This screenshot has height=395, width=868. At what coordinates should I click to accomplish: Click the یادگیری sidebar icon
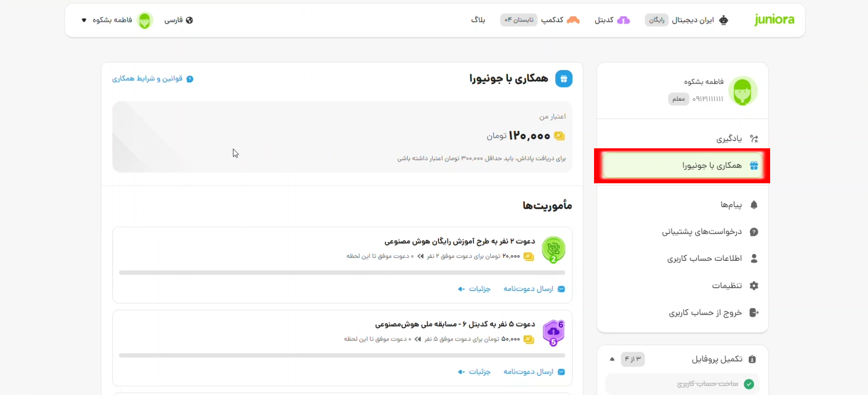(x=754, y=139)
